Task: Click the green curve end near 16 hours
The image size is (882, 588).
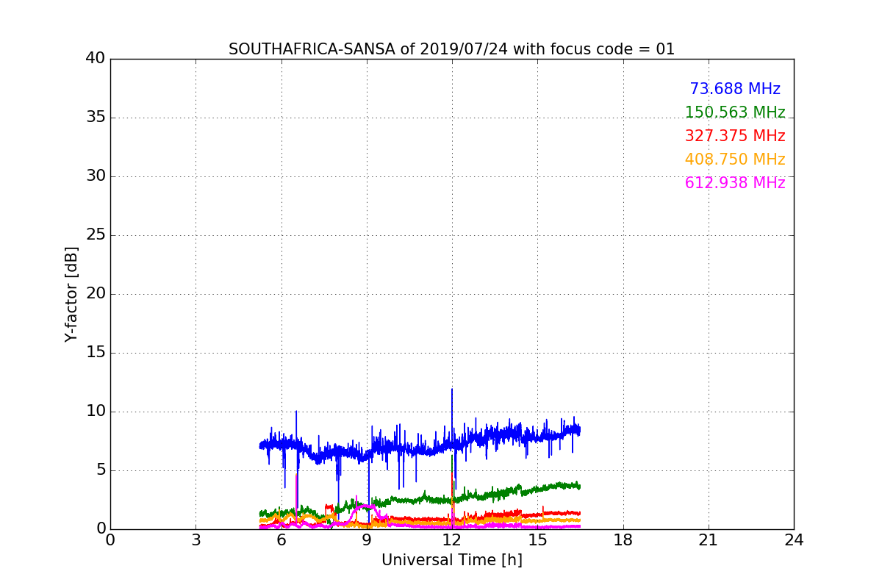Action: tap(577, 486)
